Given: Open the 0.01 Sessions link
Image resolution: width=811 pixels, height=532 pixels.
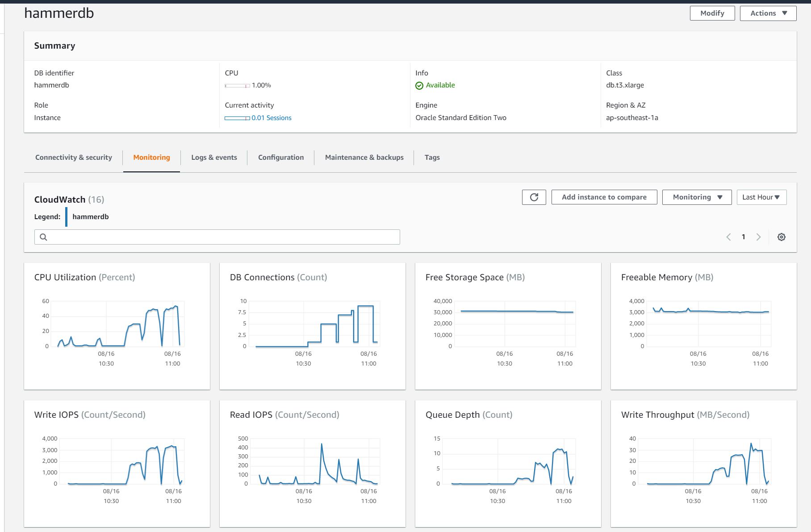Looking at the screenshot, I should [271, 118].
